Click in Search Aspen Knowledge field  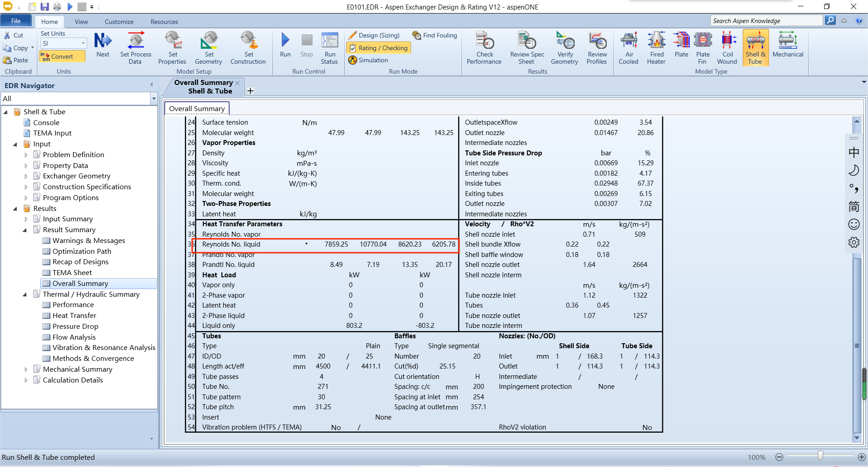click(767, 21)
